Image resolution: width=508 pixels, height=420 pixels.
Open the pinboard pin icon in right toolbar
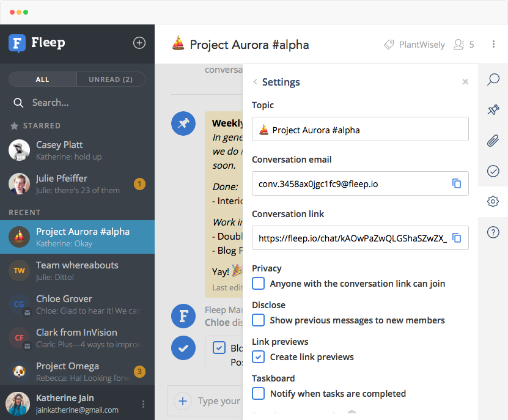pos(493,110)
